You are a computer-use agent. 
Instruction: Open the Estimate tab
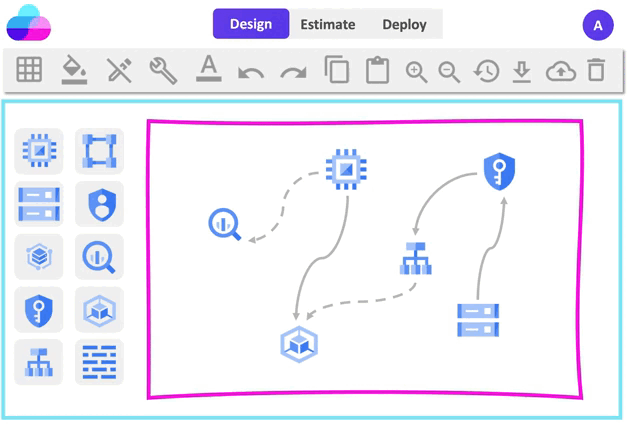tap(328, 25)
